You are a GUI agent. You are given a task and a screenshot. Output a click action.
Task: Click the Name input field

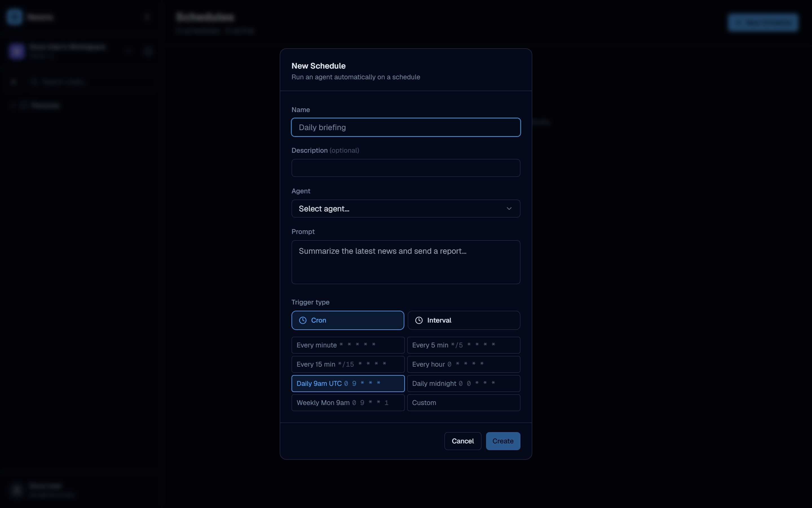coord(406,127)
